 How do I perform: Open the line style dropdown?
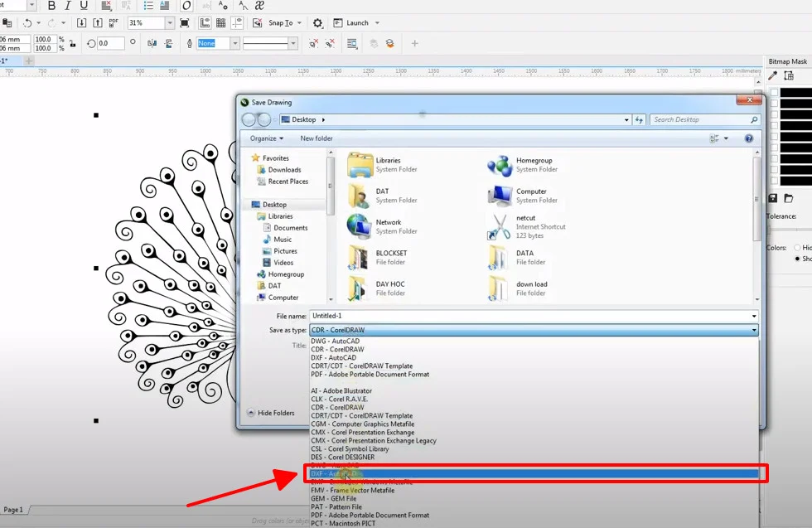tap(293, 44)
